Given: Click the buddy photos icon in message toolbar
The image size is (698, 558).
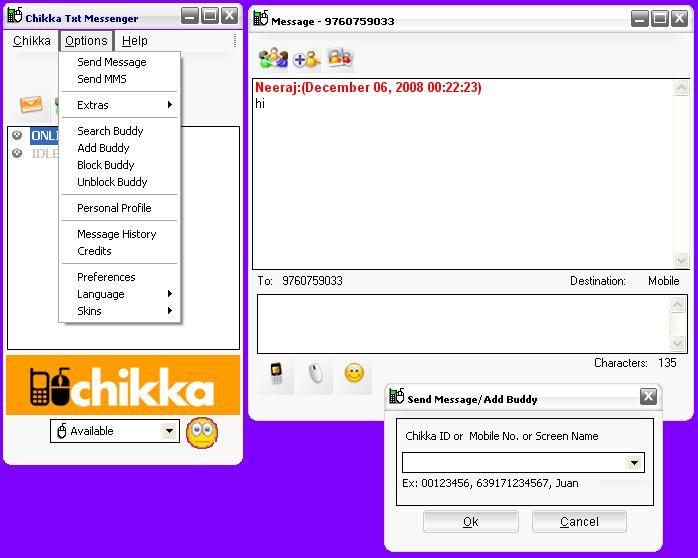Looking at the screenshot, I should pyautogui.click(x=340, y=58).
